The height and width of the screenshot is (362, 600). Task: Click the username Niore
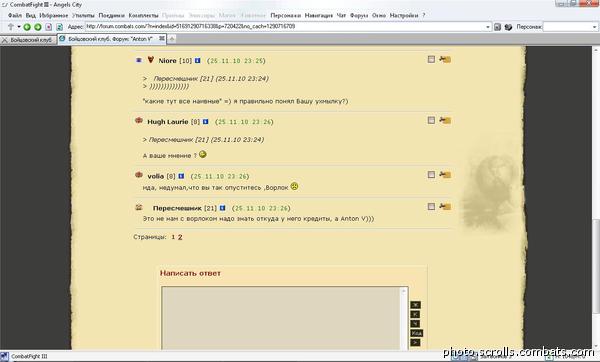click(x=168, y=61)
